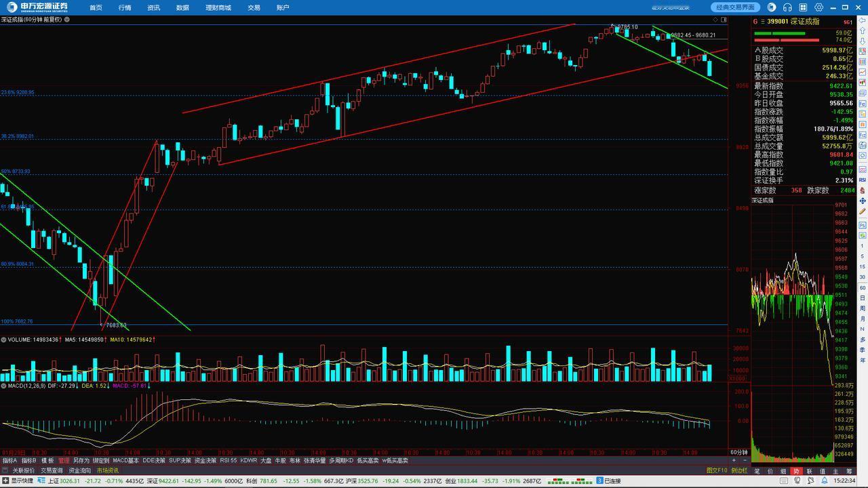Click the round blue icon beside 经典交易界面
This screenshot has height=488, width=868.
tap(771, 7)
